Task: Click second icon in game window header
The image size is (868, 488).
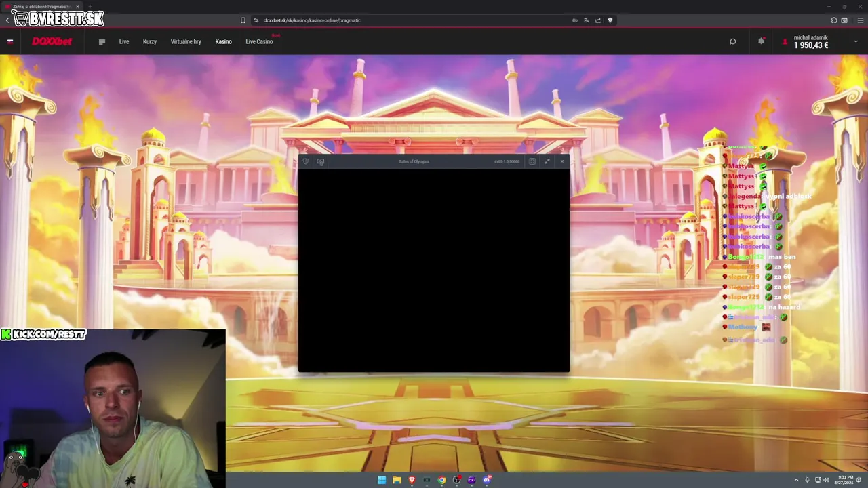Action: coord(321,161)
